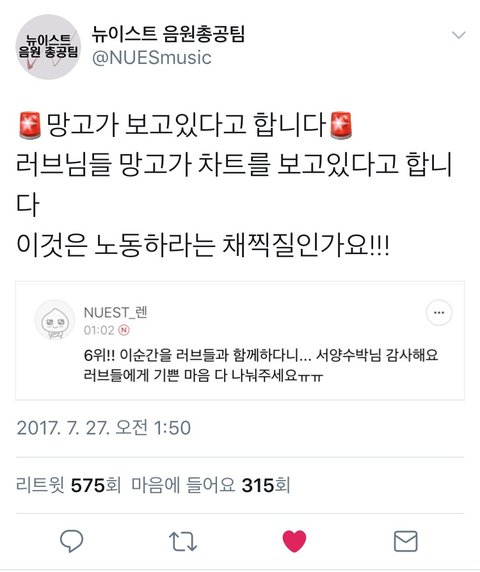Expand the tweet options chevron
The height and width of the screenshot is (572, 480).
(x=458, y=35)
